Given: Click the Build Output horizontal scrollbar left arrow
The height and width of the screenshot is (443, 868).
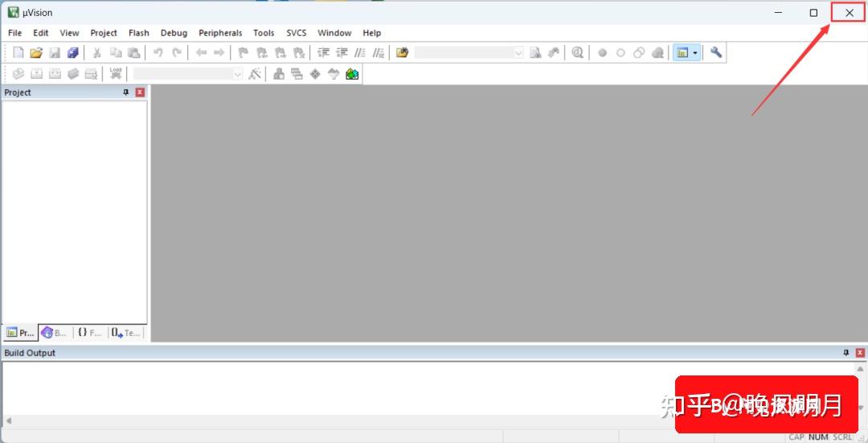Looking at the screenshot, I should 8,420.
